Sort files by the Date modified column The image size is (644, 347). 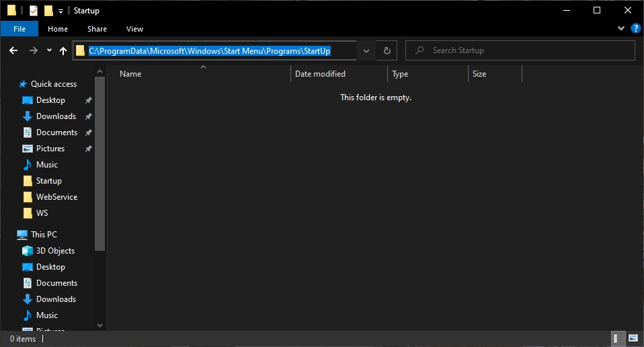click(320, 74)
